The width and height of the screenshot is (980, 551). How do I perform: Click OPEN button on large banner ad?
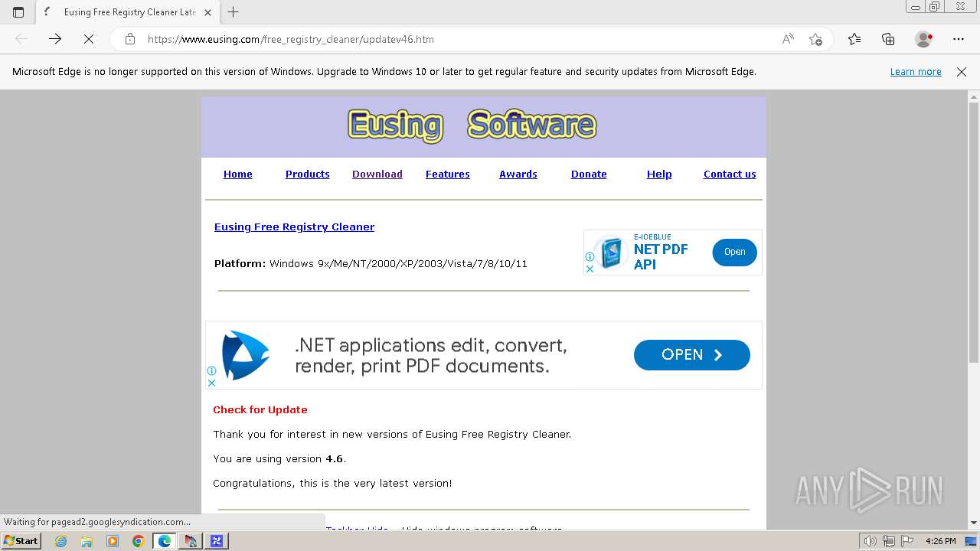point(691,355)
